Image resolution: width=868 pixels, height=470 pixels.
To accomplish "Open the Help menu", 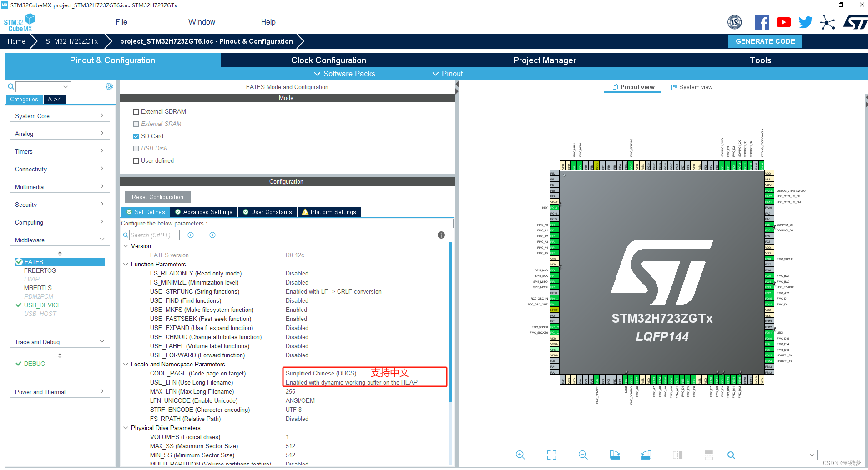I will click(x=268, y=22).
